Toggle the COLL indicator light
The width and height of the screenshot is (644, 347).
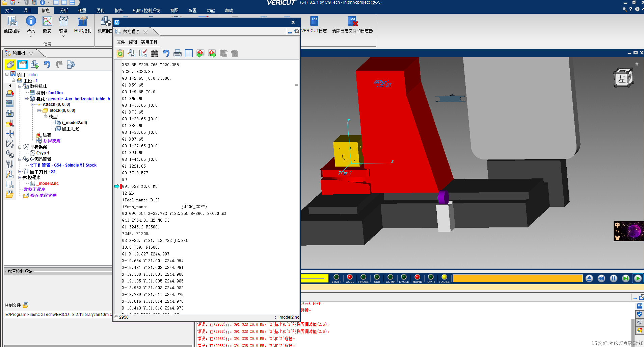coord(350,278)
